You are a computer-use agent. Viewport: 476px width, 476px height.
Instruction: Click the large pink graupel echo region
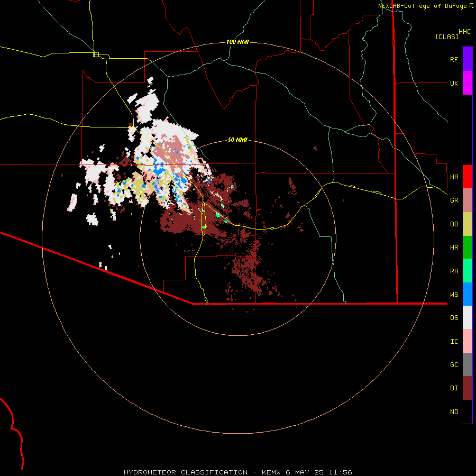coord(170,153)
